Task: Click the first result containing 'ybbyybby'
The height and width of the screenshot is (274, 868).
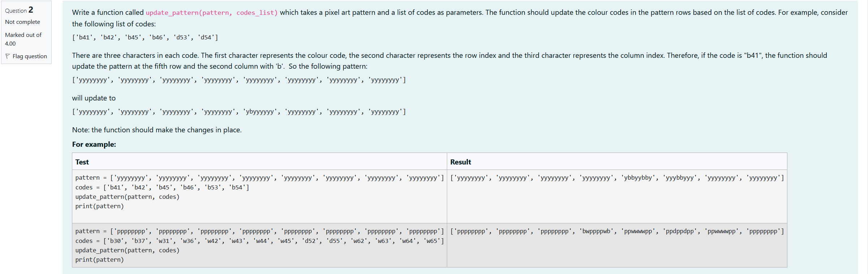Action: (617, 178)
